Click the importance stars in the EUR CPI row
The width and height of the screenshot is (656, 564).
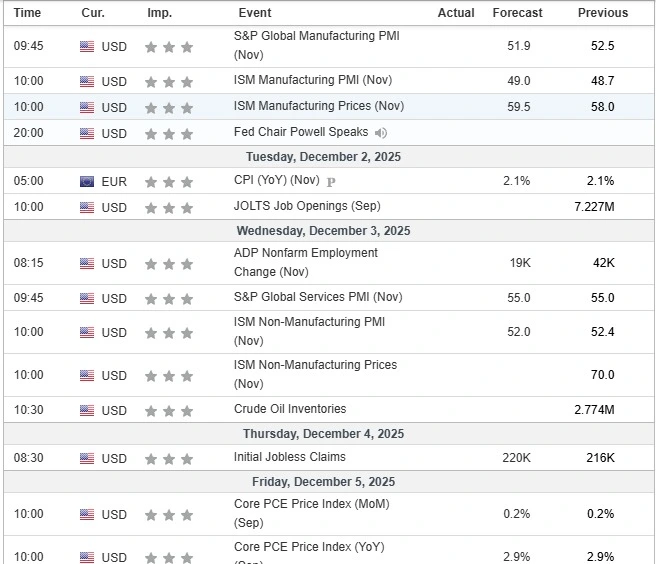(168, 182)
